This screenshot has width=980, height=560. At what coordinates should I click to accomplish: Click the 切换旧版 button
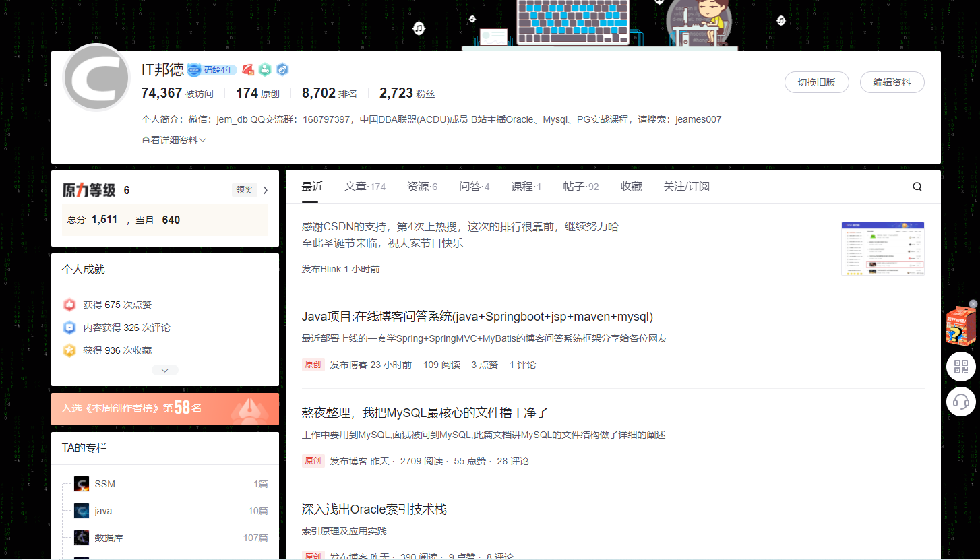817,82
